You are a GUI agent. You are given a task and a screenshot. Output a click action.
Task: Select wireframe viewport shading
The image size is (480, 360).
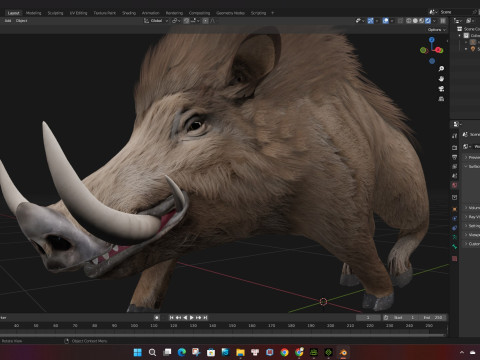[x=409, y=21]
